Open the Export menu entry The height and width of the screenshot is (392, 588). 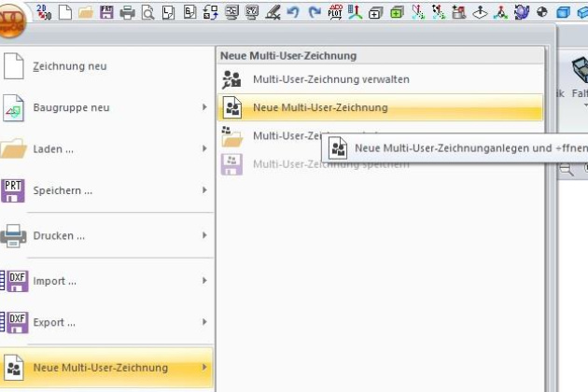pyautogui.click(x=54, y=323)
